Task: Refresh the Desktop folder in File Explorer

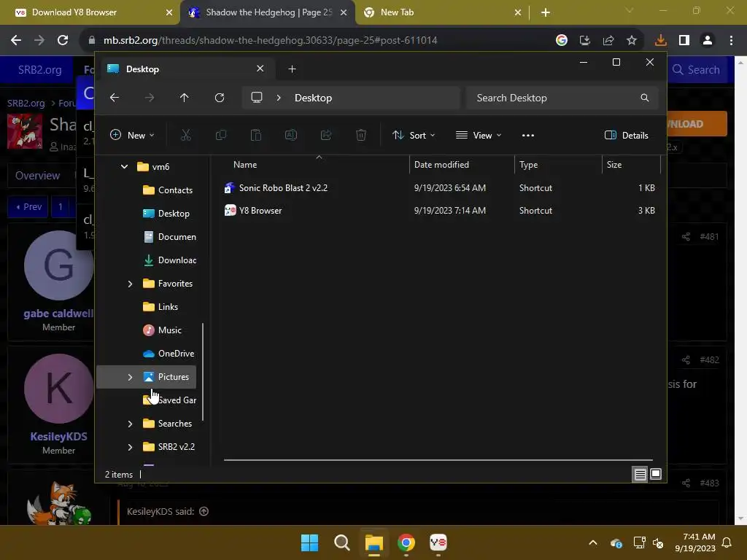Action: click(x=219, y=98)
